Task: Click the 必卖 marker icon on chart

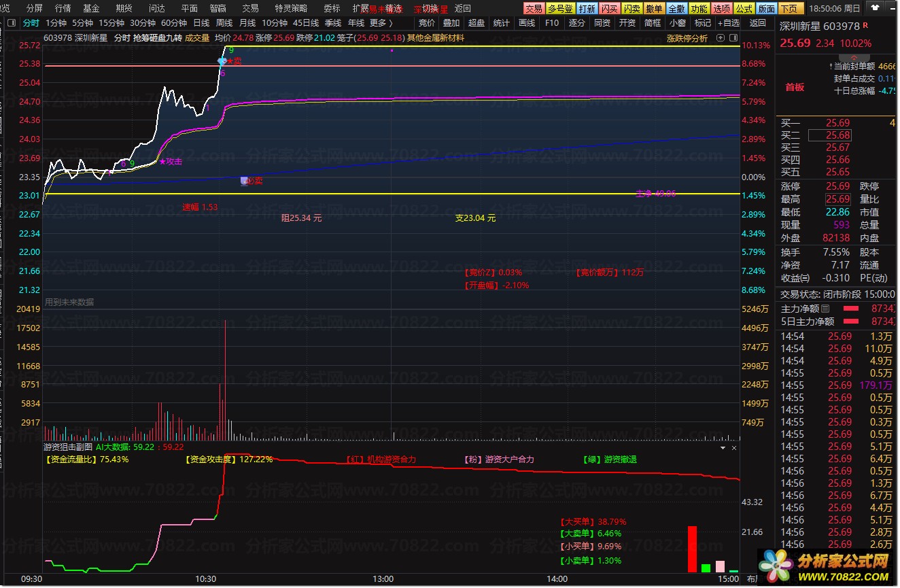Action: (245, 181)
